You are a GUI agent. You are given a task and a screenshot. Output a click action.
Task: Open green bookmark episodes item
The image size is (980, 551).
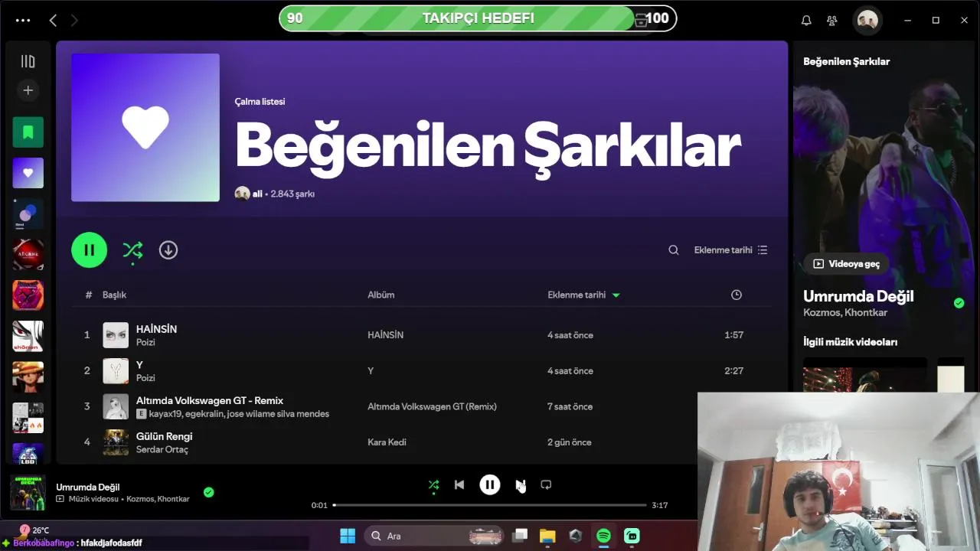tap(28, 132)
